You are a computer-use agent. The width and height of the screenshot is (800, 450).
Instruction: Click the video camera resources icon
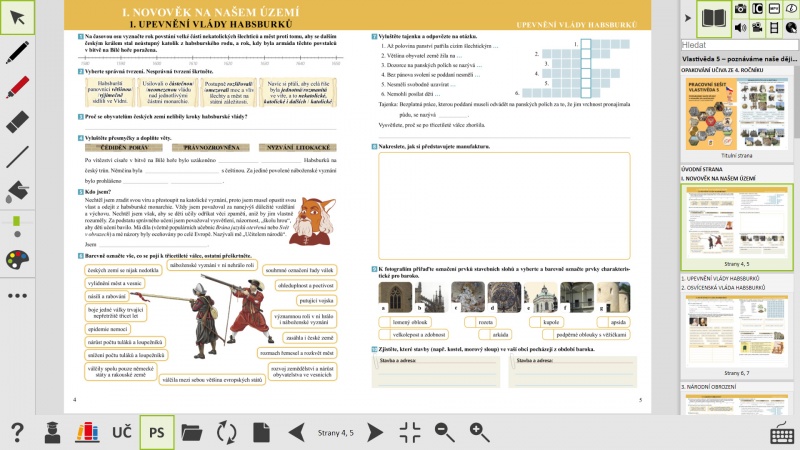[757, 27]
